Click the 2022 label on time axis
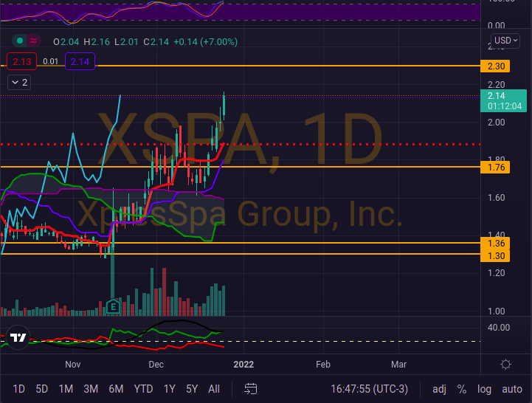 click(243, 365)
